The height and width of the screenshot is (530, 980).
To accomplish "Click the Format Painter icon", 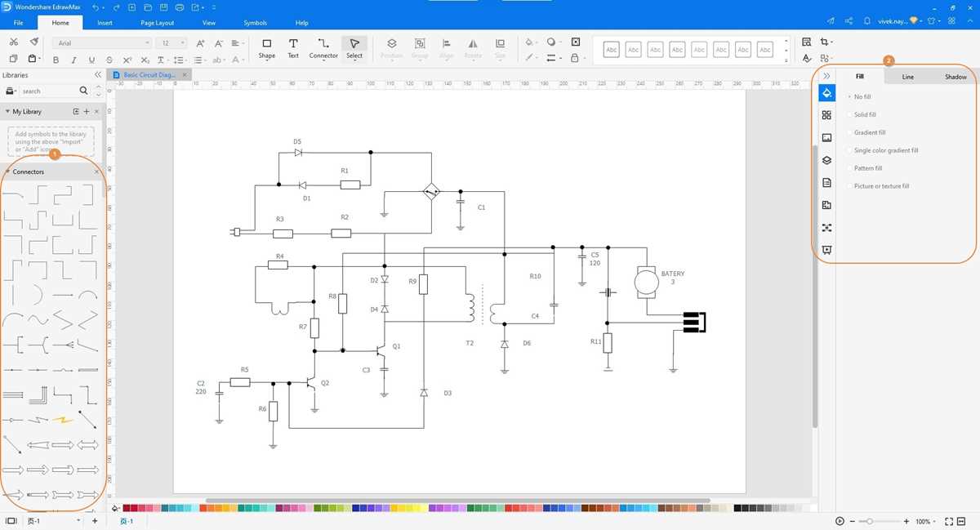I will 33,42.
